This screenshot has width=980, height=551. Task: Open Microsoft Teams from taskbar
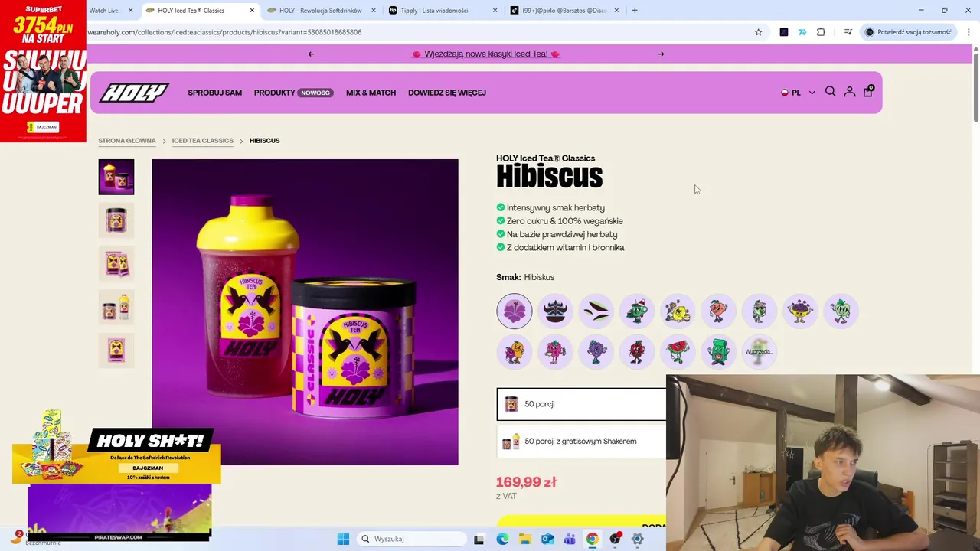[570, 539]
